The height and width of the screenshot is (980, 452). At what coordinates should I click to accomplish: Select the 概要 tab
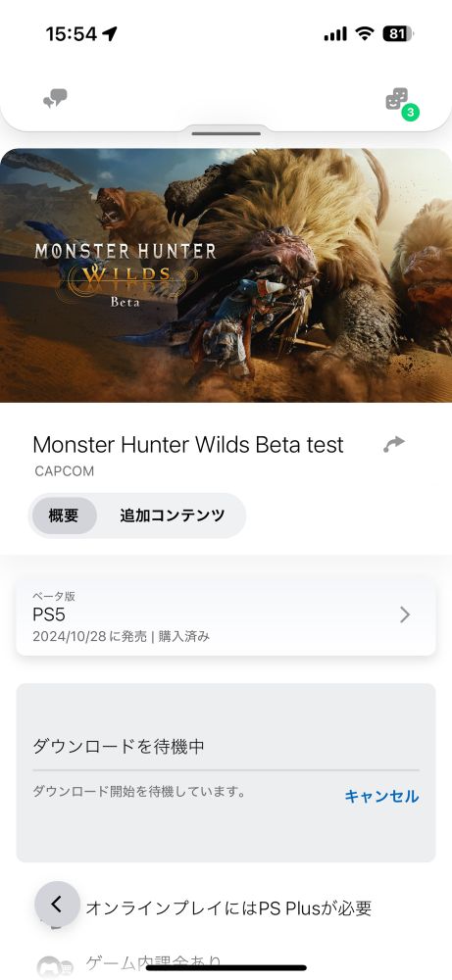63,515
